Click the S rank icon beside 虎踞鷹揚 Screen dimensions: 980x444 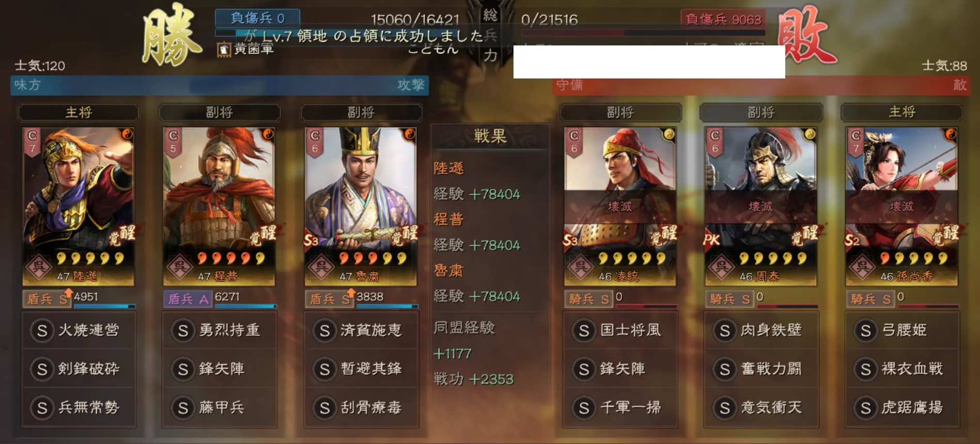pos(866,408)
